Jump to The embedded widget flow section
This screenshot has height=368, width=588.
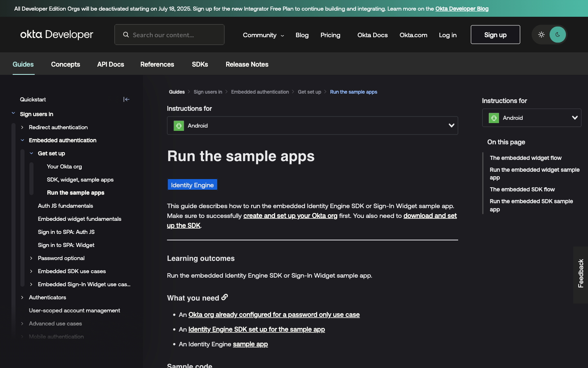(x=526, y=158)
